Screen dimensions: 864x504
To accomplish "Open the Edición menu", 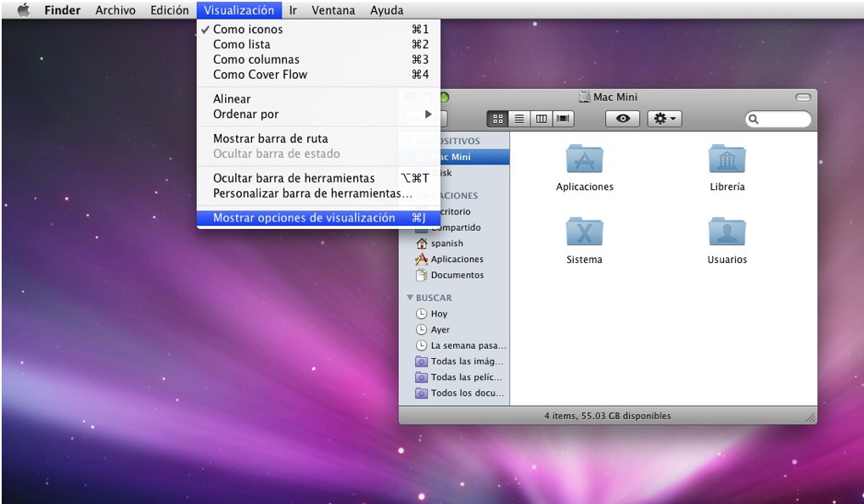I will point(169,10).
